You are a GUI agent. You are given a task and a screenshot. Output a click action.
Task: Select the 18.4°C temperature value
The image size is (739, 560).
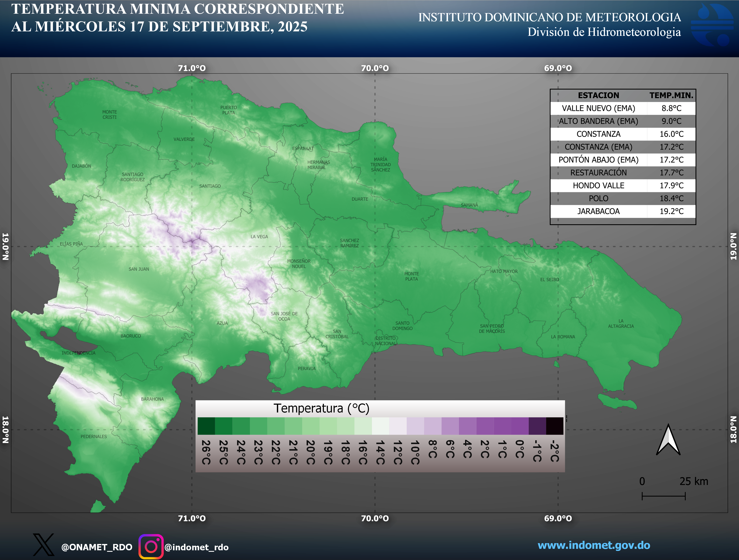[671, 199]
